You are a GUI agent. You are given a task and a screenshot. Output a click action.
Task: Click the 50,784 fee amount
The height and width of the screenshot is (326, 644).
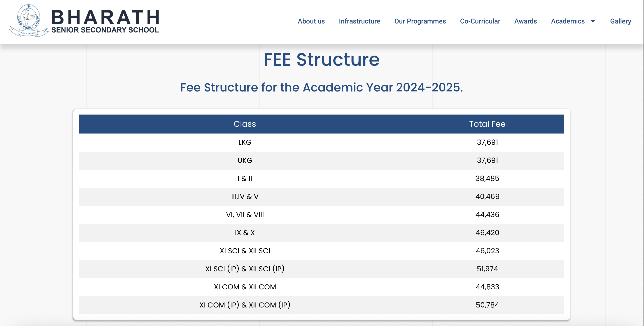coord(487,305)
